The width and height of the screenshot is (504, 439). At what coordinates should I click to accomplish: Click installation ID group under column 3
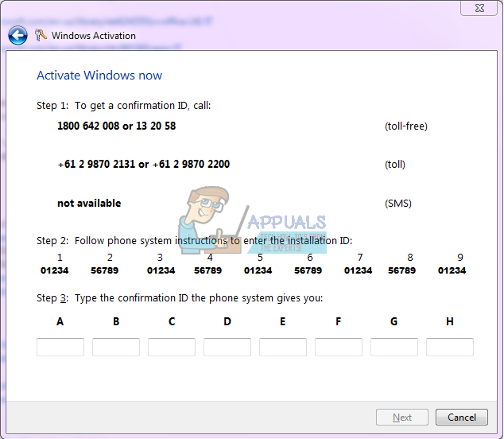point(161,270)
